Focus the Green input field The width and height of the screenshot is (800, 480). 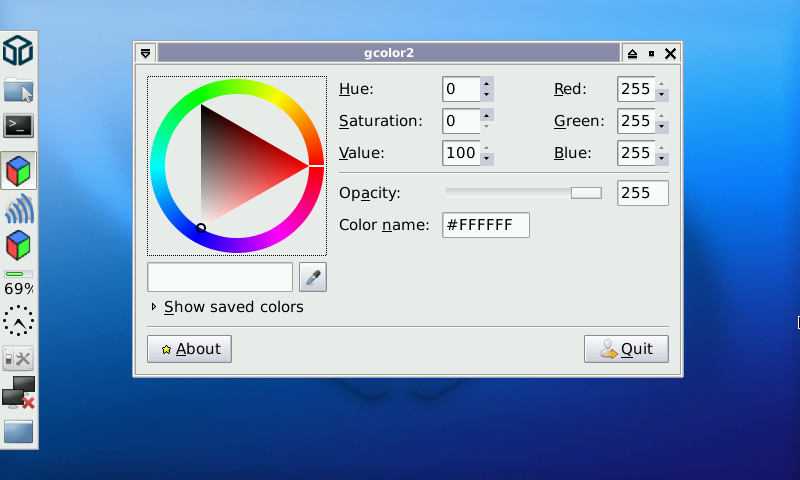pos(636,121)
